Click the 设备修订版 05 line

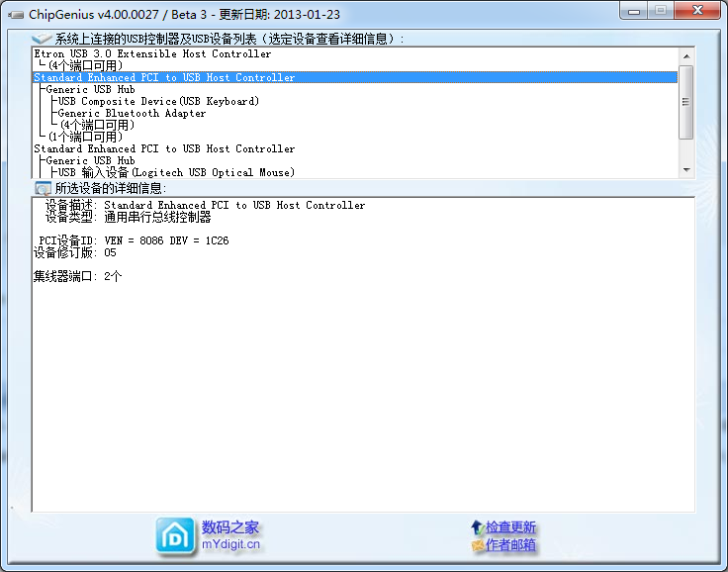coord(75,252)
